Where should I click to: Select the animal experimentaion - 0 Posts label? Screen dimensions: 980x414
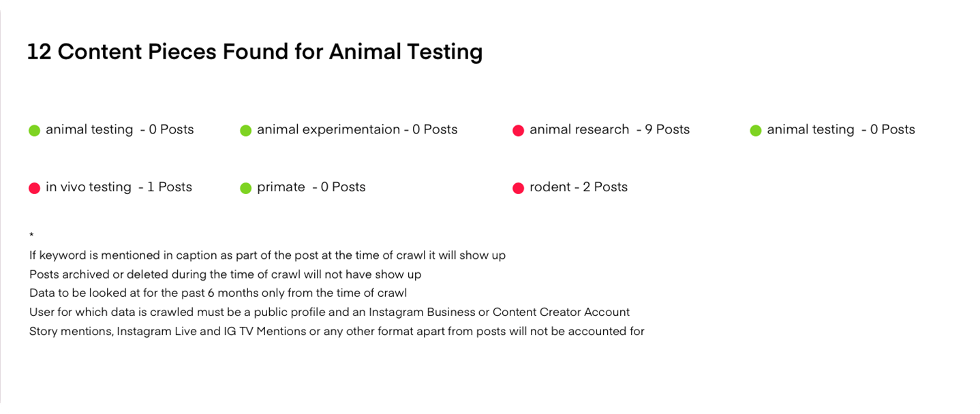click(x=357, y=129)
